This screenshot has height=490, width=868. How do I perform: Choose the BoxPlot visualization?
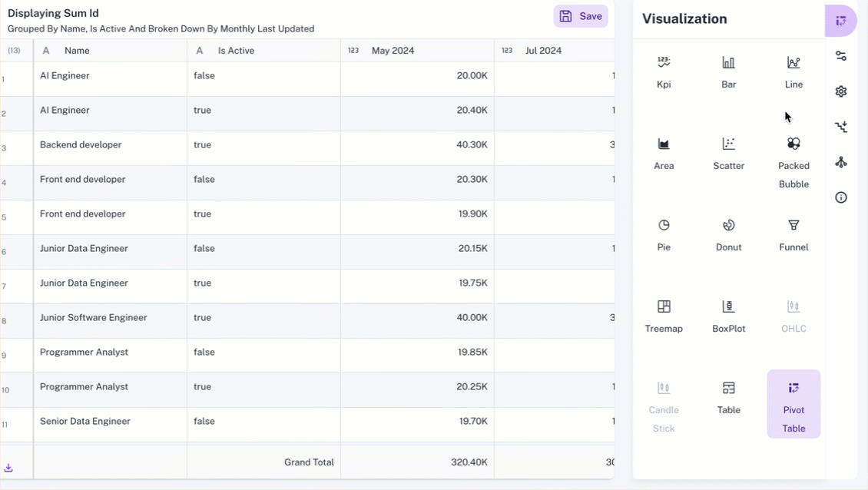tap(728, 316)
